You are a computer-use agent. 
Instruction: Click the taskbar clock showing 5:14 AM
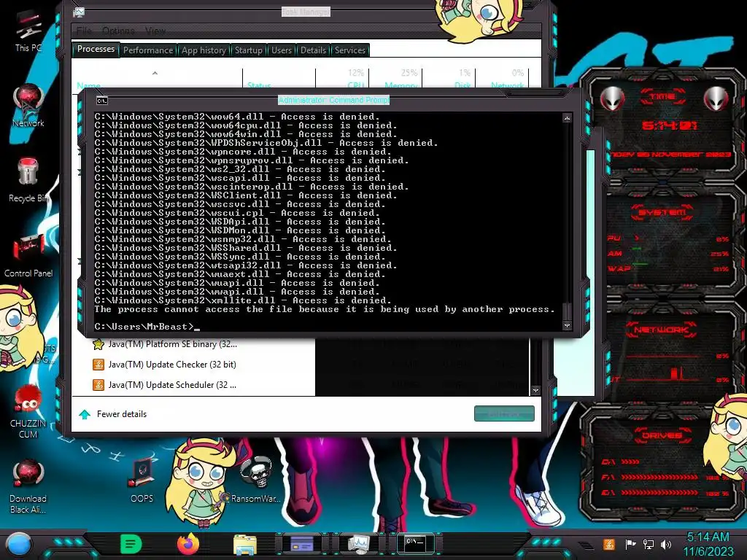(x=708, y=537)
